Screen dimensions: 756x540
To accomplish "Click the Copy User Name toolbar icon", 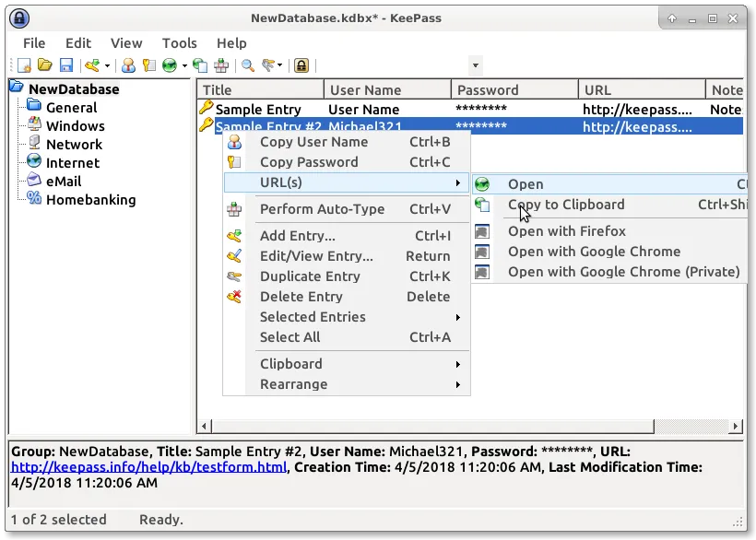I will click(128, 65).
